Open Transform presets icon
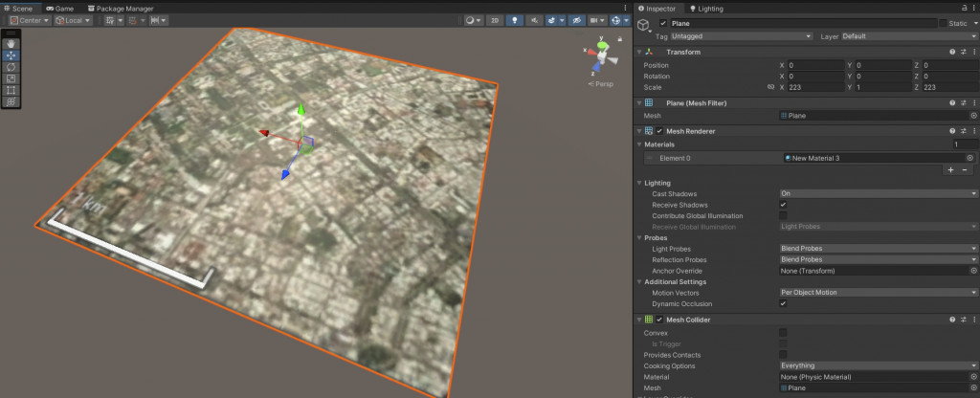The image size is (980, 398). coord(964,52)
